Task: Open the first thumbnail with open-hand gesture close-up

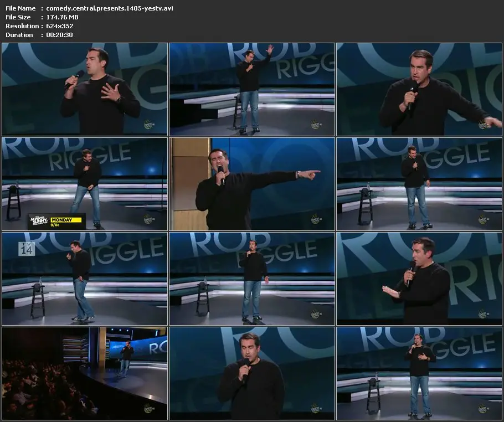Action: coord(85,89)
